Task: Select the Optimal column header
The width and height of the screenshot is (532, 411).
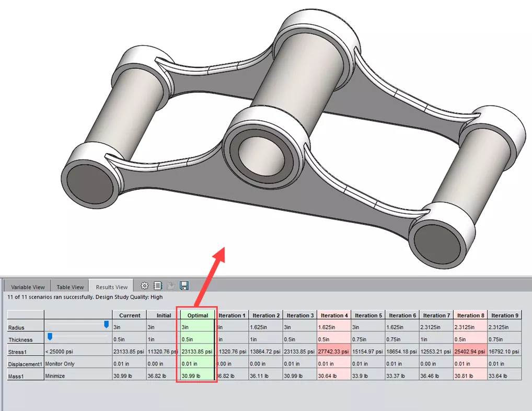Action: [x=198, y=315]
